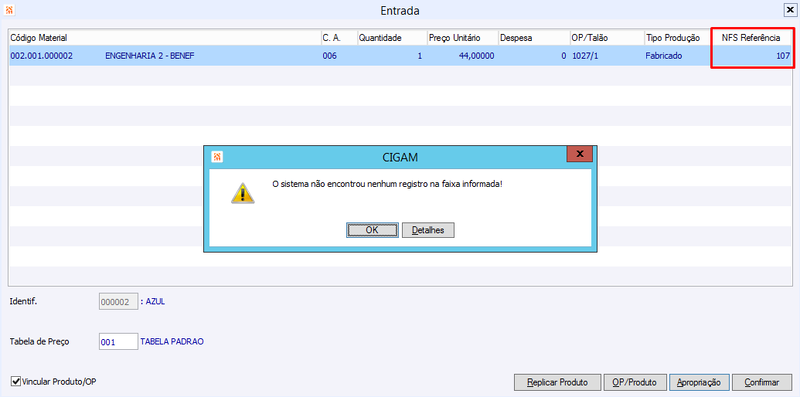Click the warning message text in the dialog

(x=388, y=183)
